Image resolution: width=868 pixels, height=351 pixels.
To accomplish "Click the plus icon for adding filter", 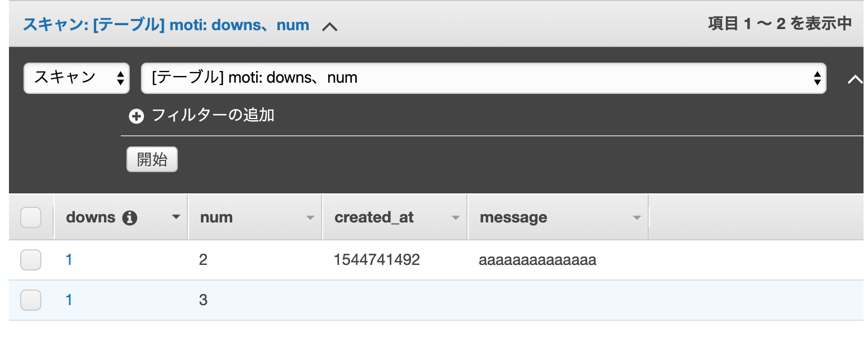I will click(136, 116).
